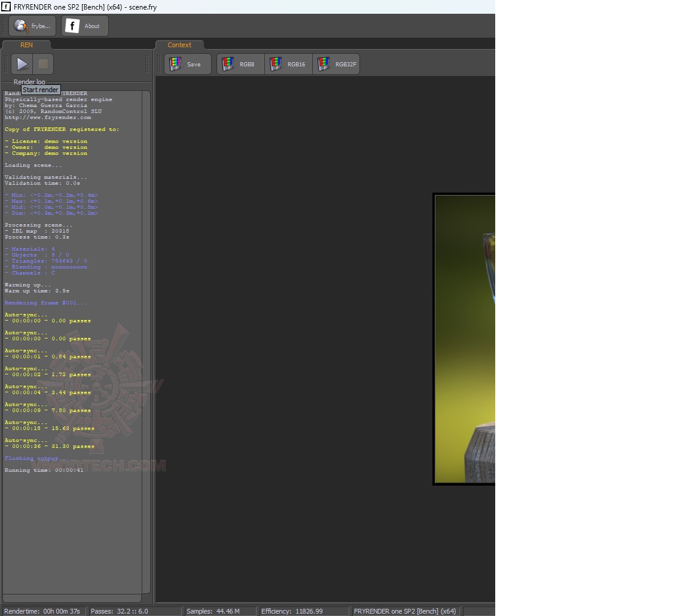Open the frybench toolbar button
The image size is (689, 616).
click(x=32, y=26)
